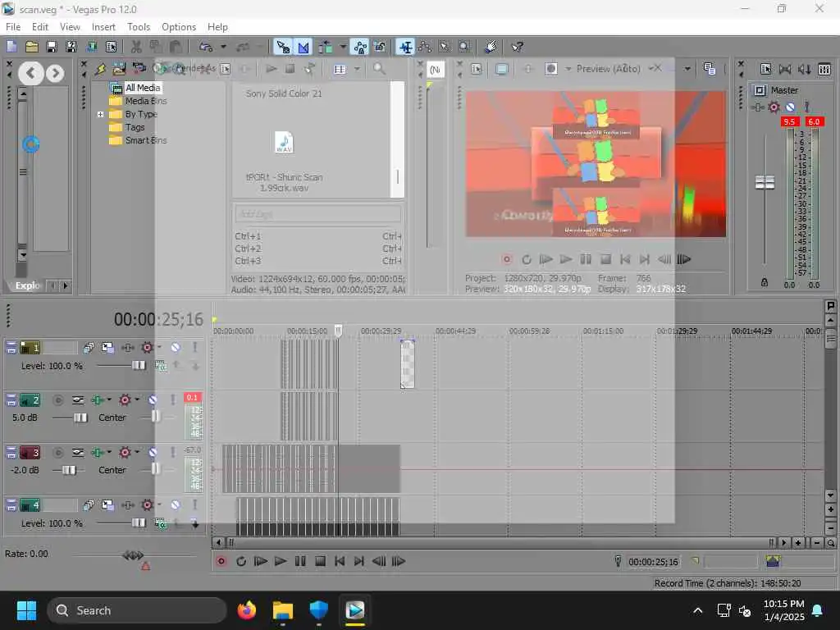Click the track 1 Level slider

tap(139, 365)
